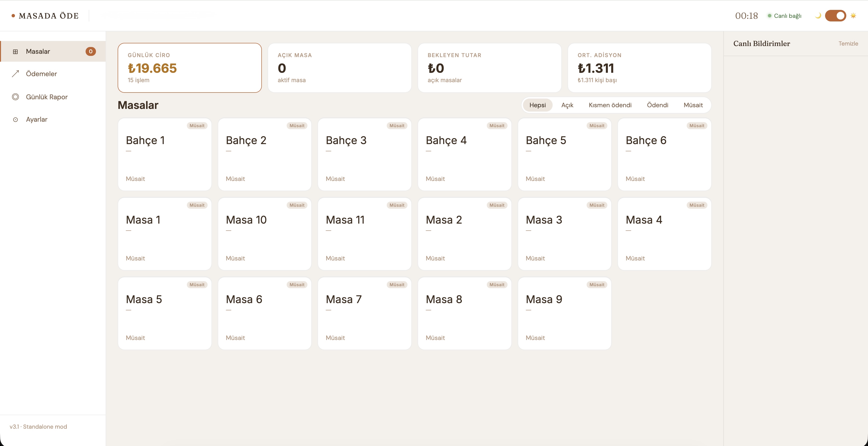This screenshot has height=446, width=868.
Task: Click the Günlük Ciro summary card
Action: pos(189,68)
